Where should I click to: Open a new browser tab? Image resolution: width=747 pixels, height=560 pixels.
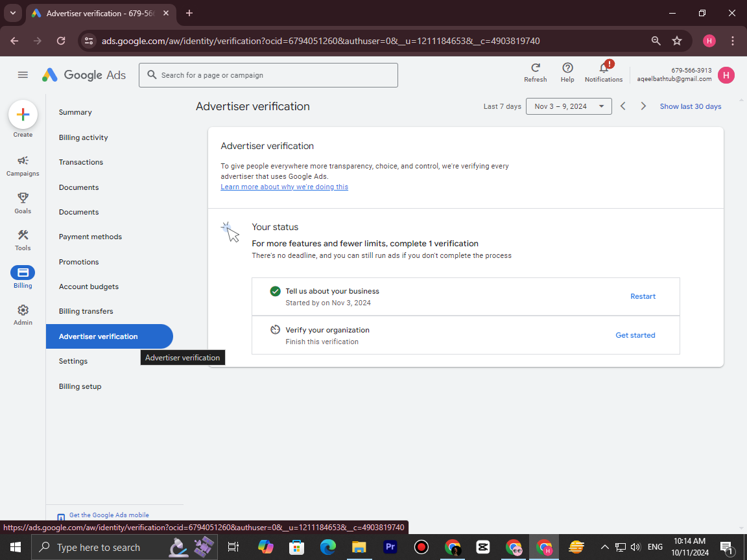click(x=189, y=14)
